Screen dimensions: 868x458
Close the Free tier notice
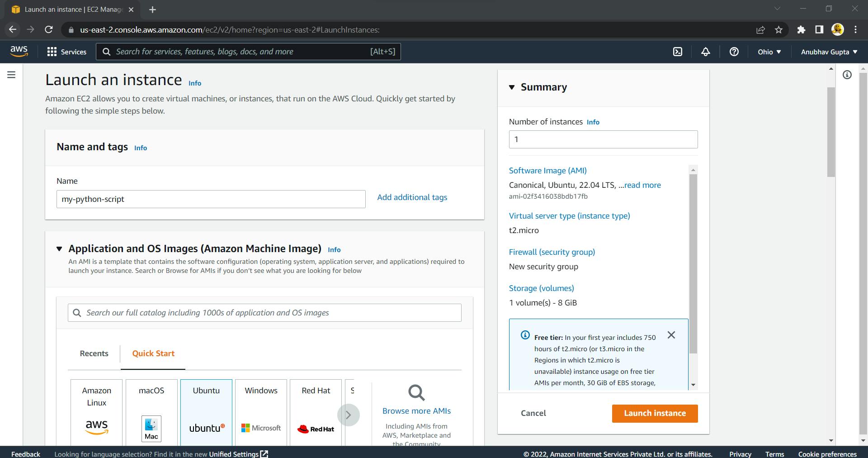(x=671, y=335)
